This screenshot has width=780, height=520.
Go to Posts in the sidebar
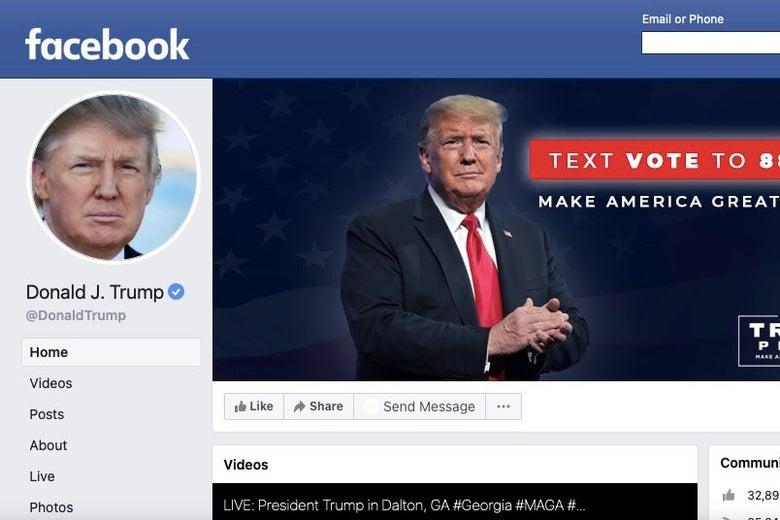(47, 414)
